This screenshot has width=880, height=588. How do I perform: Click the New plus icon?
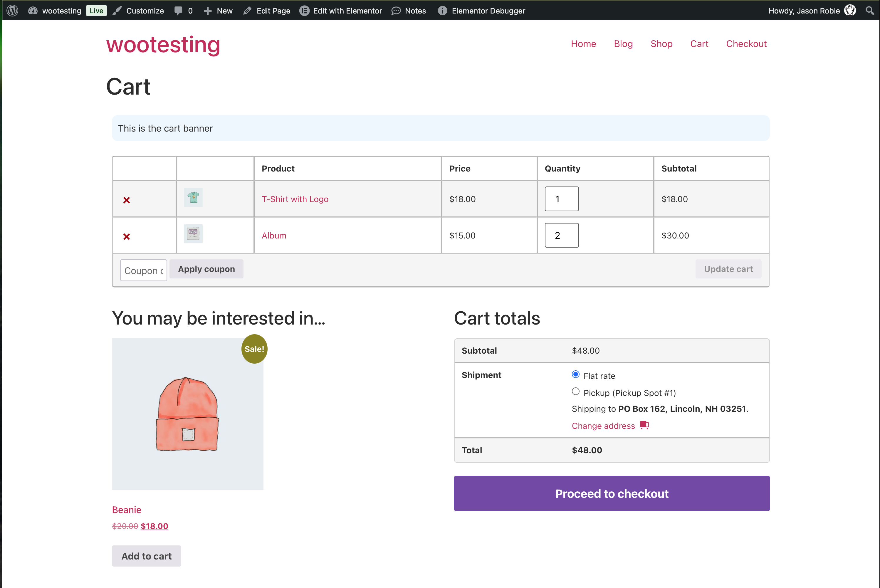(208, 11)
